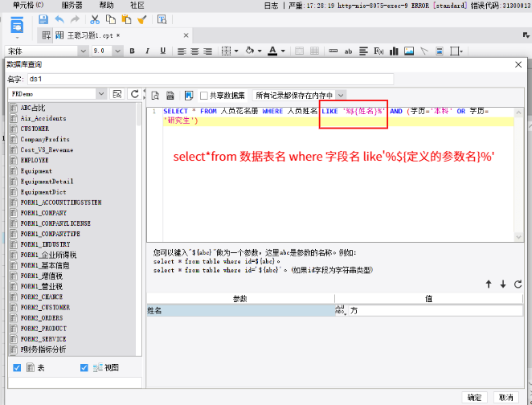Align text right
Viewport: 532px width, 405px height.
(207, 51)
